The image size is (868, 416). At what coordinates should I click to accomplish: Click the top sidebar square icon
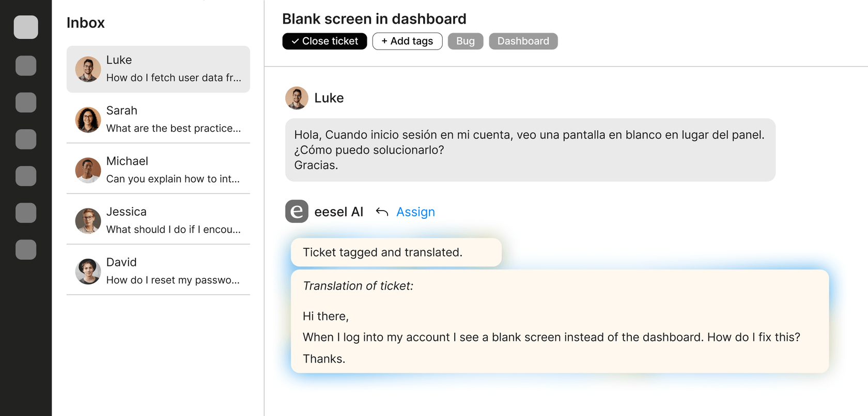click(26, 27)
